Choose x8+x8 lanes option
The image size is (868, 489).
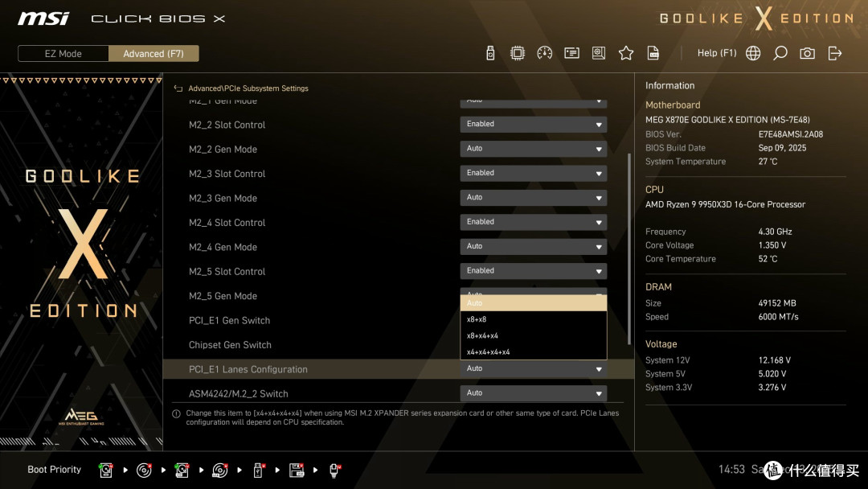(533, 319)
